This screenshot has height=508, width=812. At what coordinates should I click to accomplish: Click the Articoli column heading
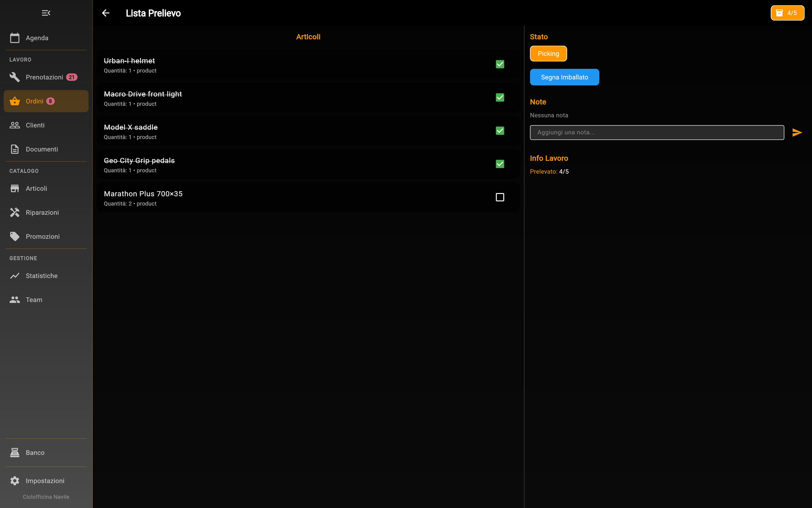(308, 37)
